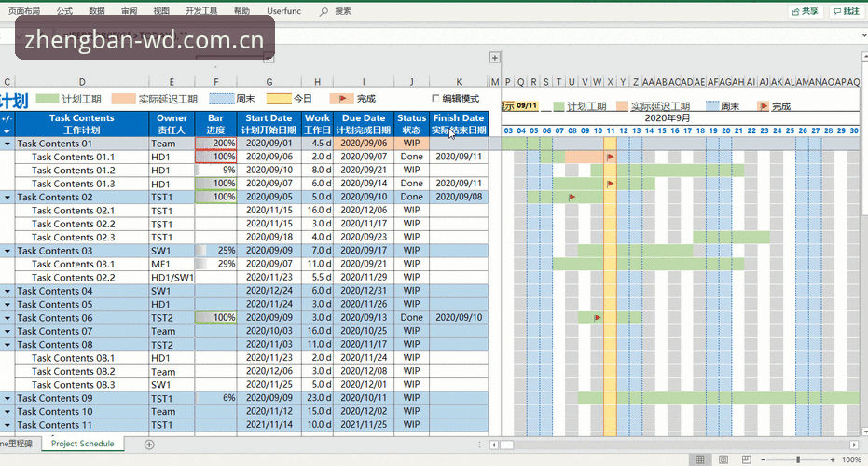Switch to the Project Schedule sheet tab
The image size is (868, 466).
coord(82,444)
